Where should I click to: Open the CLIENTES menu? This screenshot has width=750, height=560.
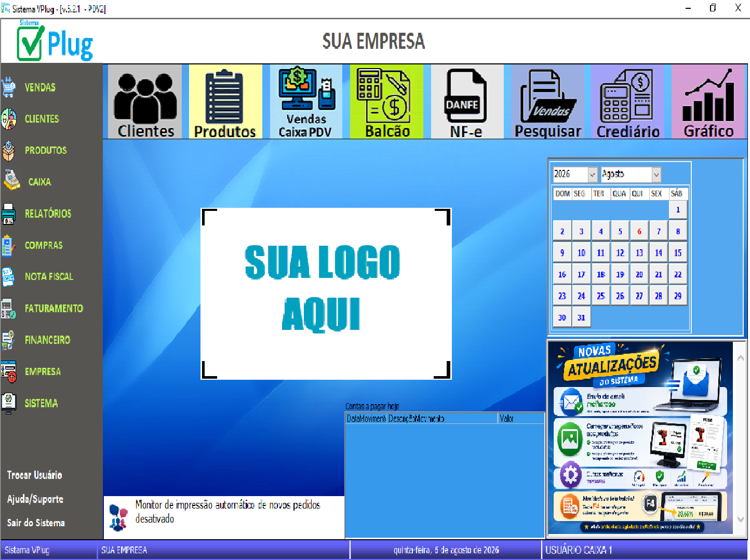coord(42,119)
